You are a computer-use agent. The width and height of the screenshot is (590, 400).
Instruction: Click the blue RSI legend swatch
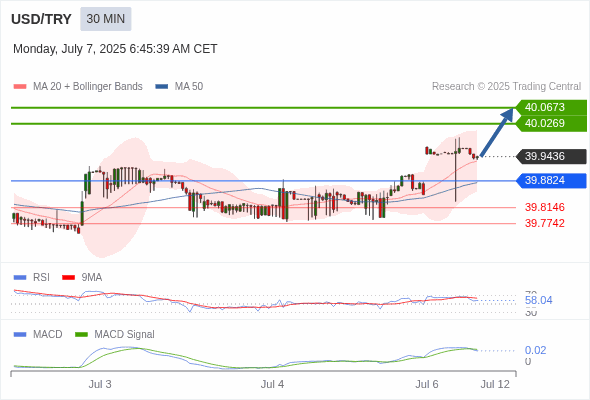click(20, 278)
